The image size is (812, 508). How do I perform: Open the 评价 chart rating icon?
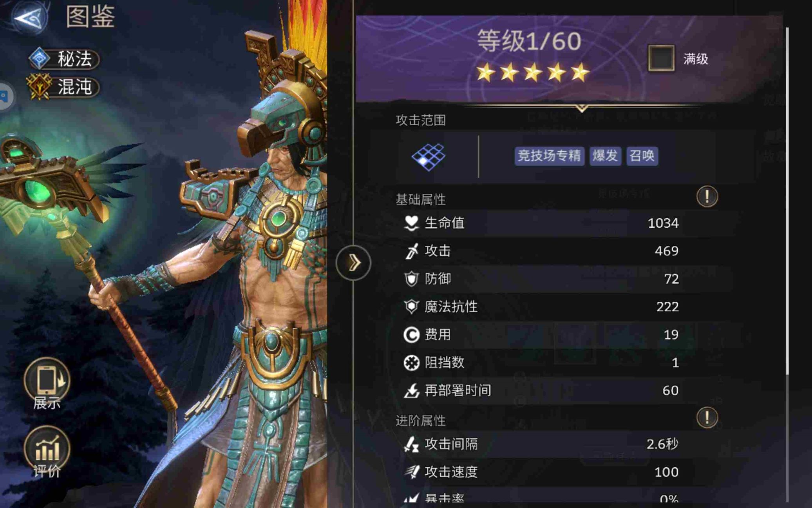pyautogui.click(x=47, y=448)
